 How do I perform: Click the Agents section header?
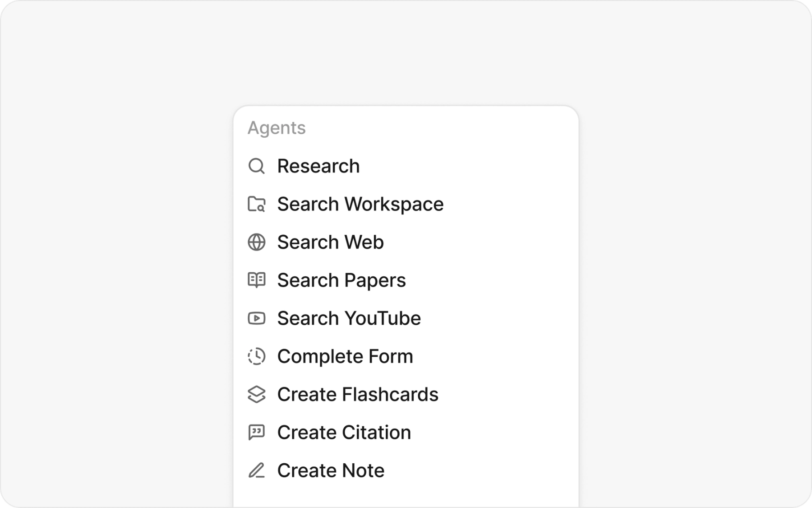click(276, 128)
